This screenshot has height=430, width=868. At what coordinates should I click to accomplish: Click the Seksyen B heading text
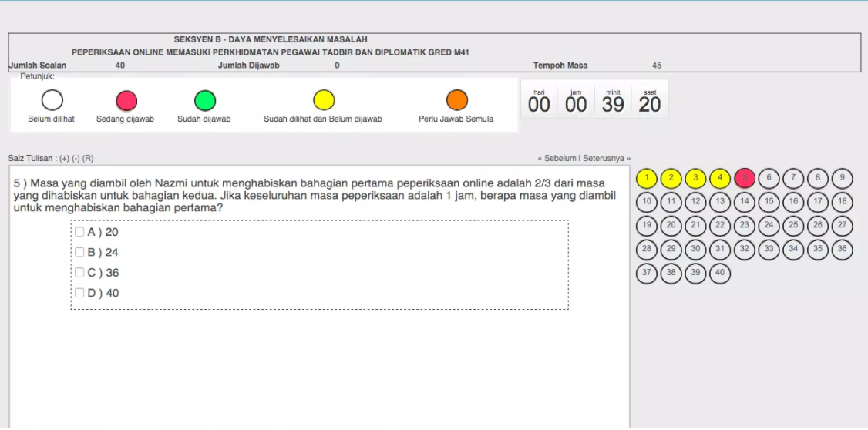pyautogui.click(x=271, y=40)
